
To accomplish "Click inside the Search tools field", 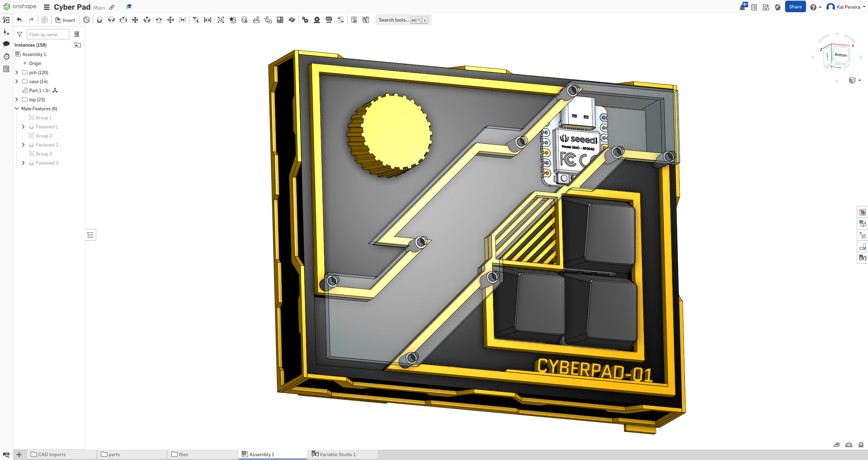I will tap(394, 20).
